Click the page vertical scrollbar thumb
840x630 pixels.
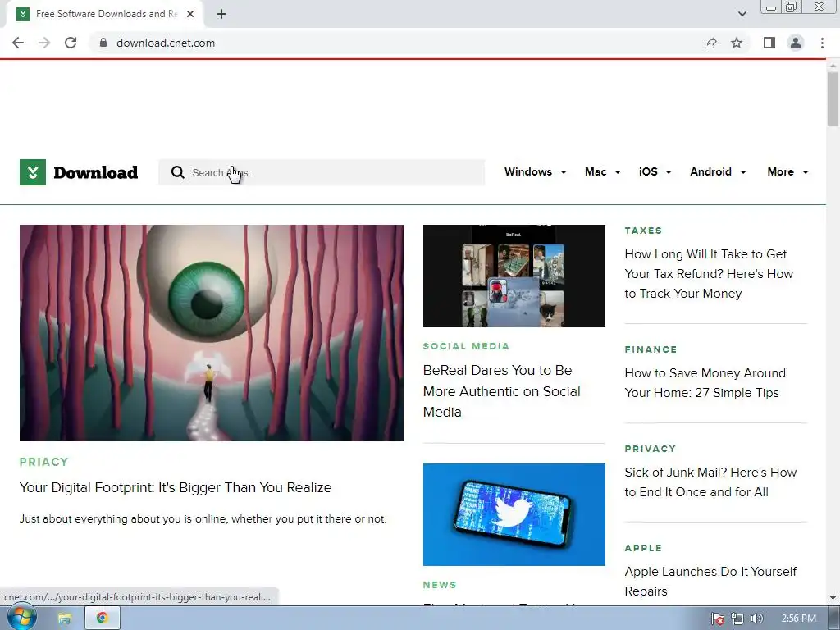(833, 99)
